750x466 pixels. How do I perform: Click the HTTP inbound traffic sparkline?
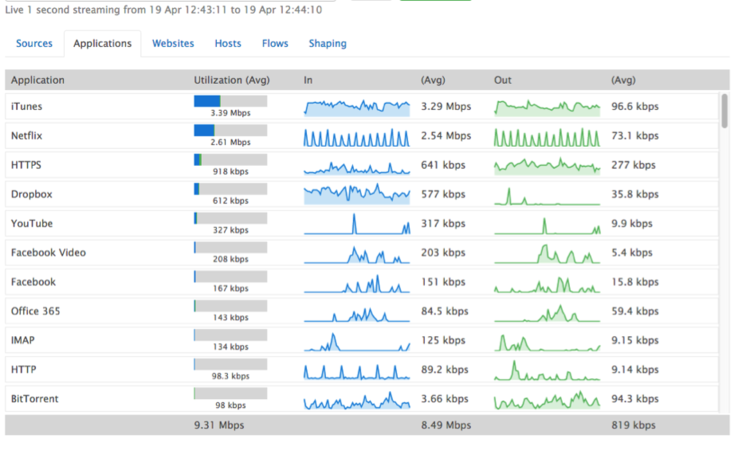point(357,372)
